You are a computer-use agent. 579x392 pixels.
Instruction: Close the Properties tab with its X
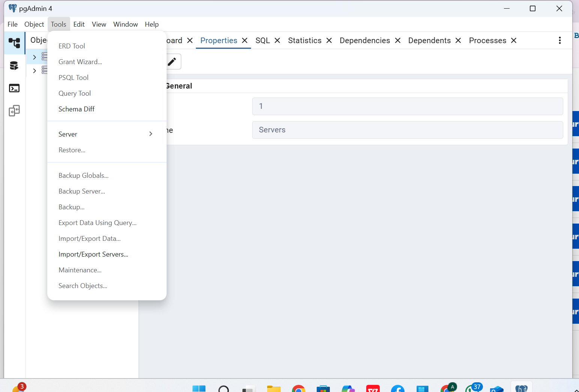pos(245,41)
